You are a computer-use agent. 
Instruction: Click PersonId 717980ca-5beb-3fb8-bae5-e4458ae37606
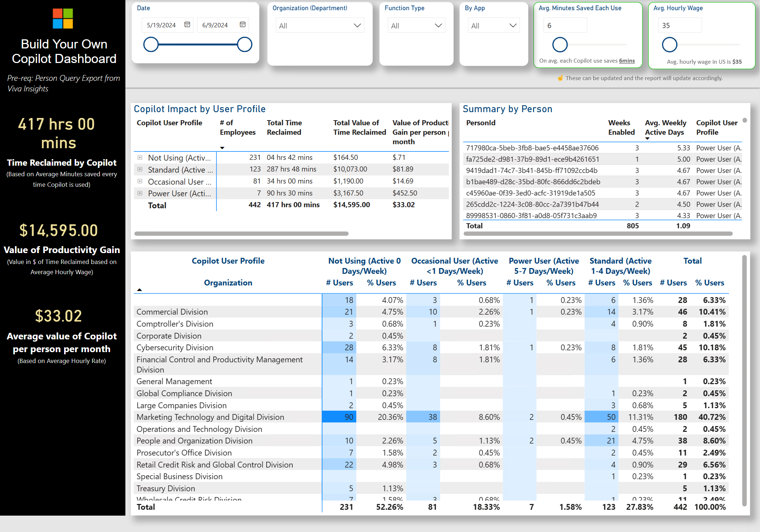coord(532,148)
